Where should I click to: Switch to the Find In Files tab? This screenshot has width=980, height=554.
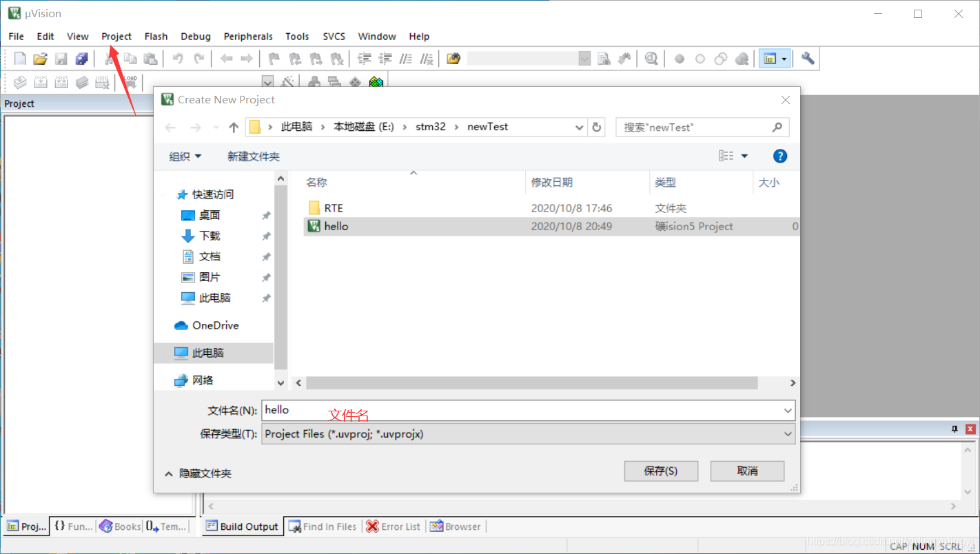click(x=323, y=526)
